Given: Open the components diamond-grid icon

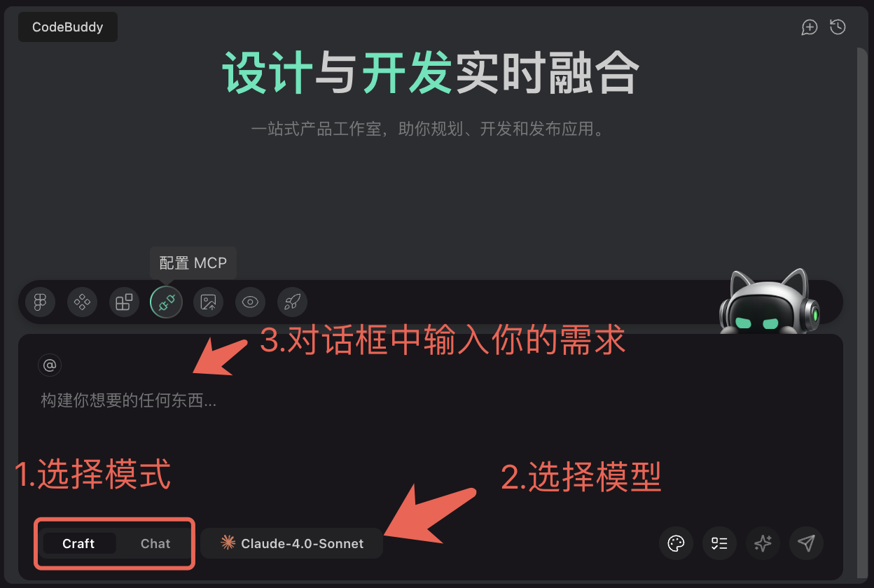Looking at the screenshot, I should tap(82, 302).
